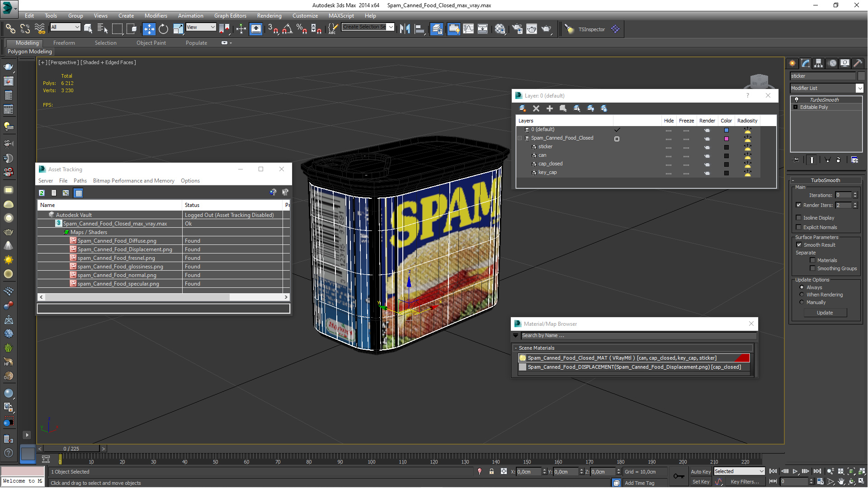
Task: Enable the Explicit Normals checkbox
Action: pyautogui.click(x=799, y=227)
